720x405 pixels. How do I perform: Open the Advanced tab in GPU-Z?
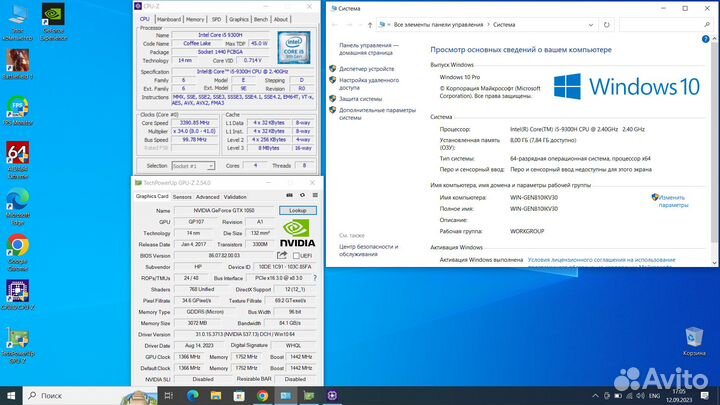[208, 197]
